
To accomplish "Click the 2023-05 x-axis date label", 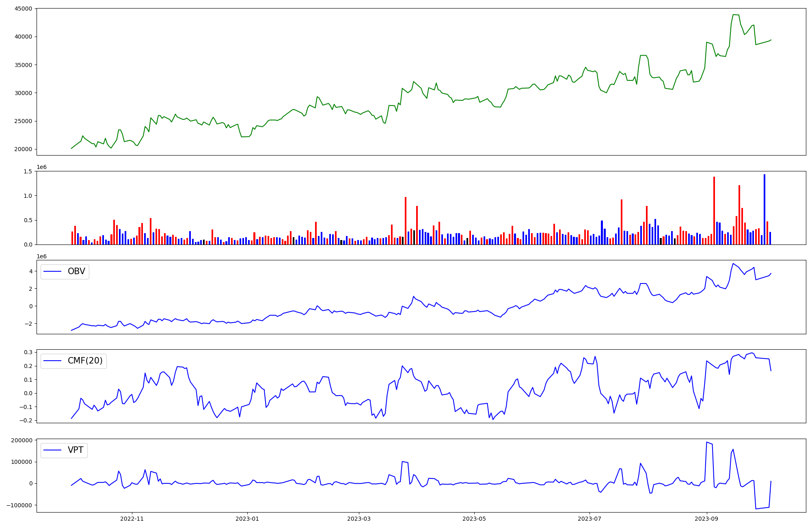I will (474, 519).
